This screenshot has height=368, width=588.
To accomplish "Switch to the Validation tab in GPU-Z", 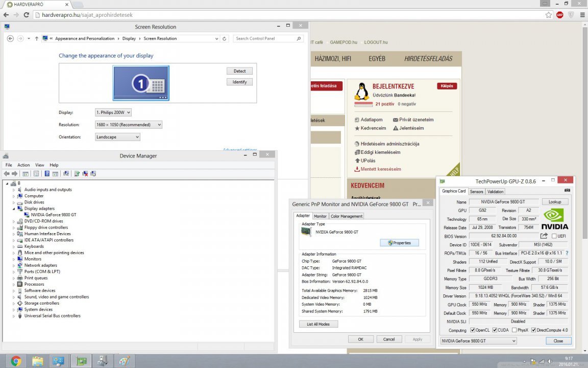I will tap(495, 192).
